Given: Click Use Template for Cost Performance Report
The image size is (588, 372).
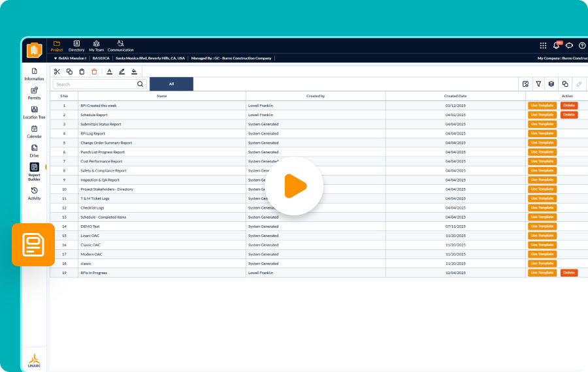Looking at the screenshot, I should click(542, 161).
